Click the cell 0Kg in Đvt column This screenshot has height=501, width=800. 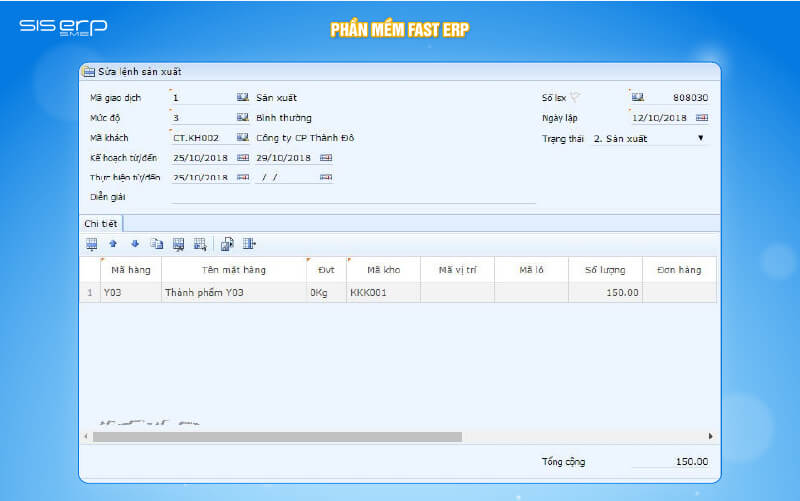(x=327, y=292)
